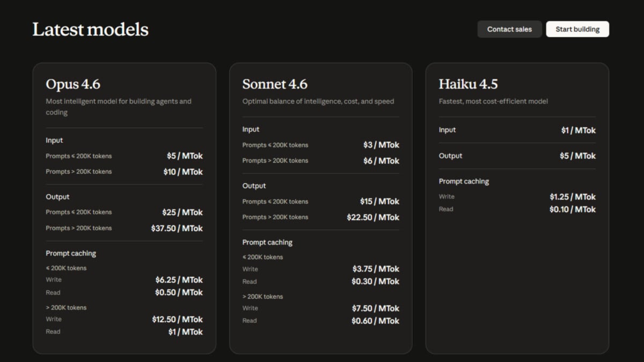Image resolution: width=644 pixels, height=362 pixels.
Task: Click Write label beside $1.25 / MTok
Action: click(x=447, y=197)
